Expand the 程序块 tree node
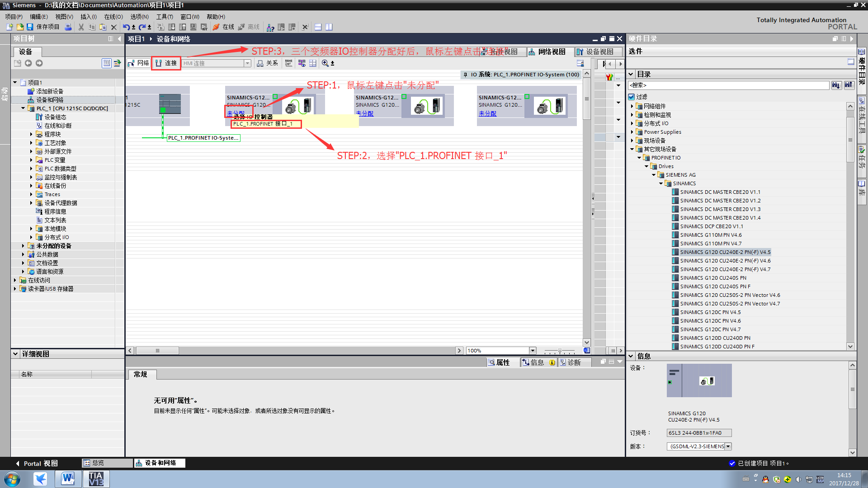The image size is (868, 488). pos(31,134)
